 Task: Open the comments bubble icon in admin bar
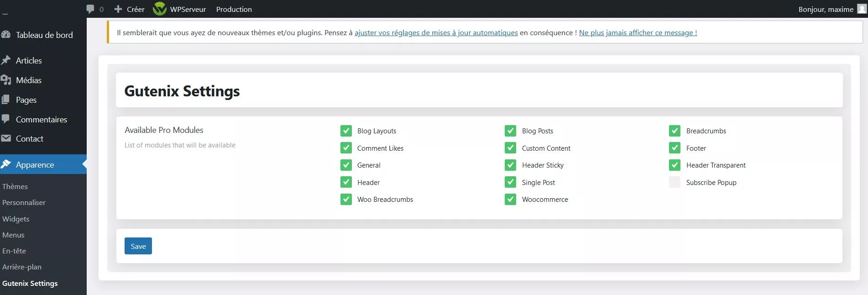90,9
